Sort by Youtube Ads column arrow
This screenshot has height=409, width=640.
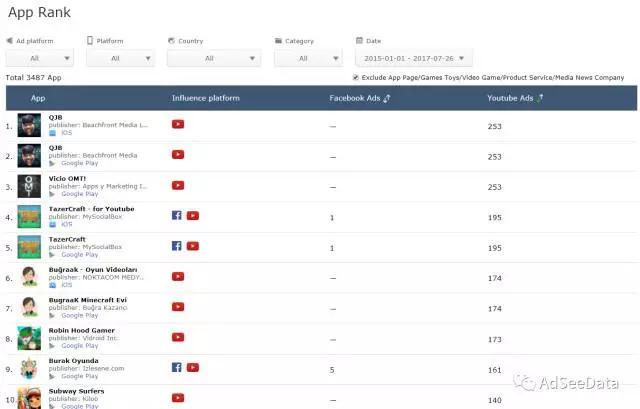[540, 98]
